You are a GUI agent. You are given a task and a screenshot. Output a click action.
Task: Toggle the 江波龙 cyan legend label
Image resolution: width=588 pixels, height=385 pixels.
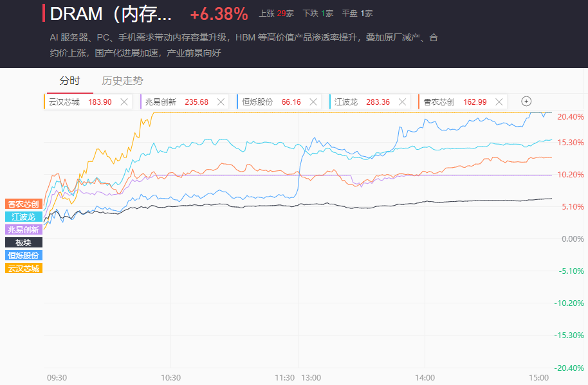point(24,217)
